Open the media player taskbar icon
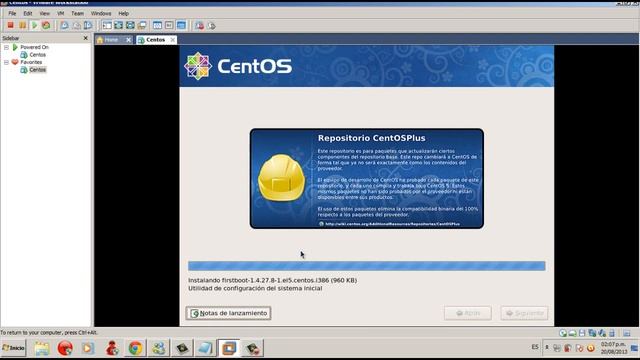Image resolution: width=640 pixels, height=360 pixels. pos(88,348)
